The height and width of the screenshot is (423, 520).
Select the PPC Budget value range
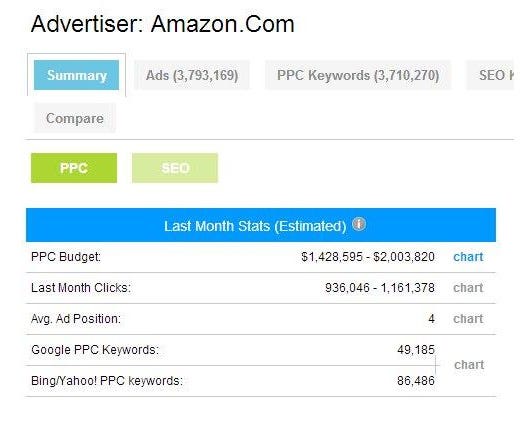[368, 257]
